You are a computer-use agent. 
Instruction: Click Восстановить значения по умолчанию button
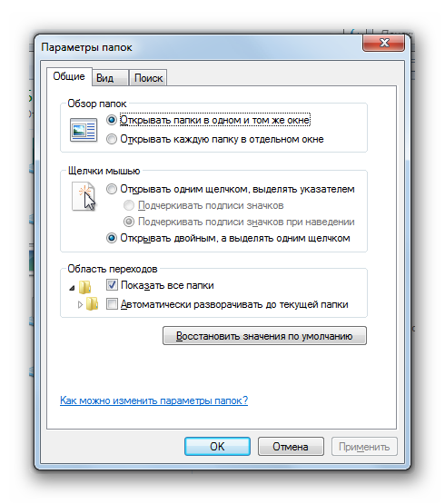pos(264,336)
